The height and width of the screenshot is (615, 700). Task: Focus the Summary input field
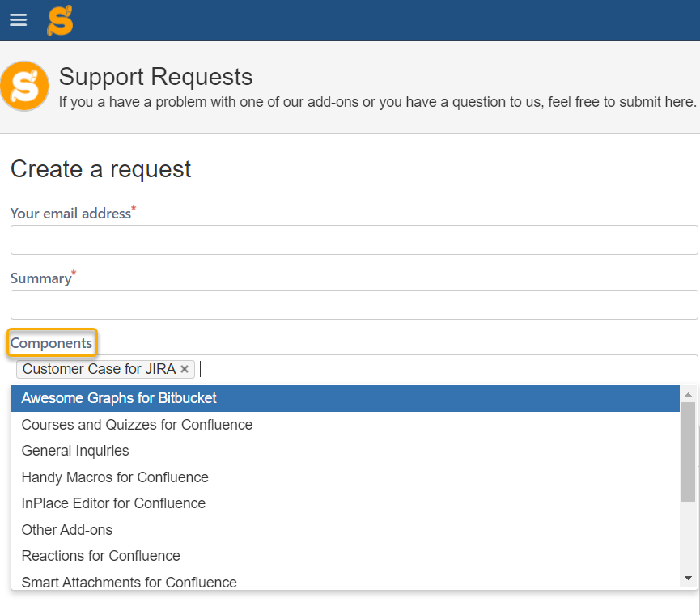pos(354,305)
